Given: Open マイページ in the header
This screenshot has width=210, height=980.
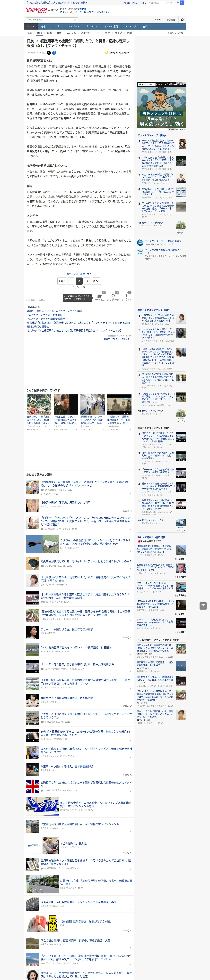Looking at the screenshot, I should pyautogui.click(x=157, y=20).
